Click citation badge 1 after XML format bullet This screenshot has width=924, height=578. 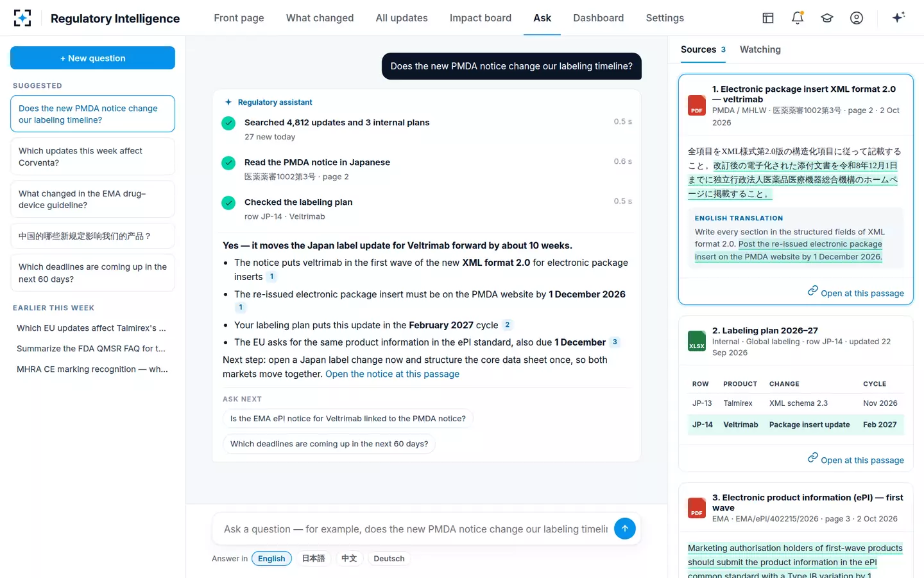(x=272, y=277)
